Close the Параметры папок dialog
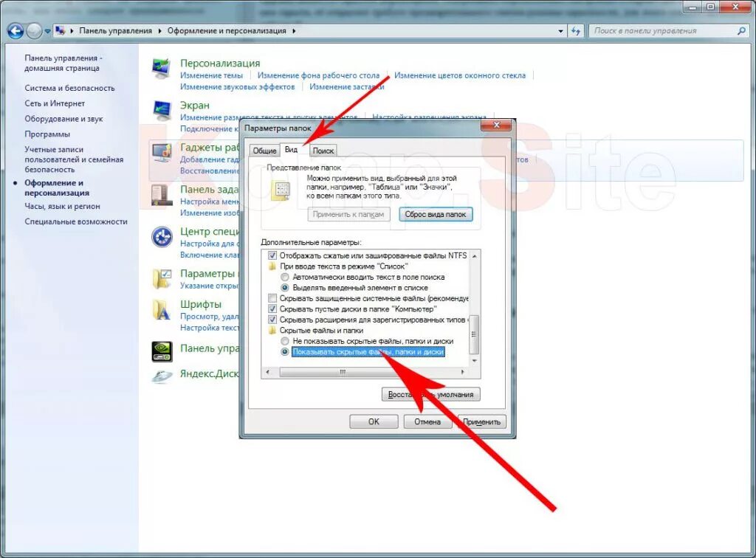The width and height of the screenshot is (756, 558). [496, 125]
